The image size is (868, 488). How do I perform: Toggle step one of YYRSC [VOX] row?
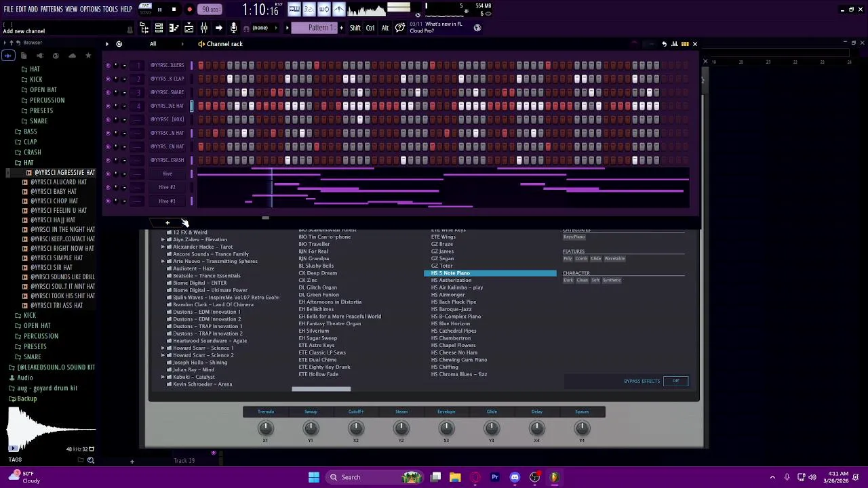(201, 119)
